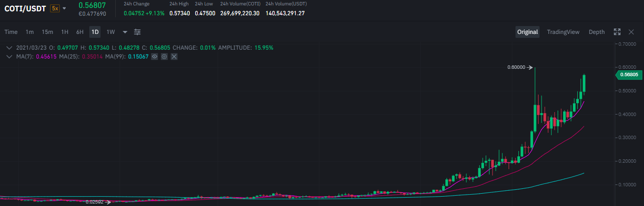Switch to the Depth chart tab

(596, 32)
